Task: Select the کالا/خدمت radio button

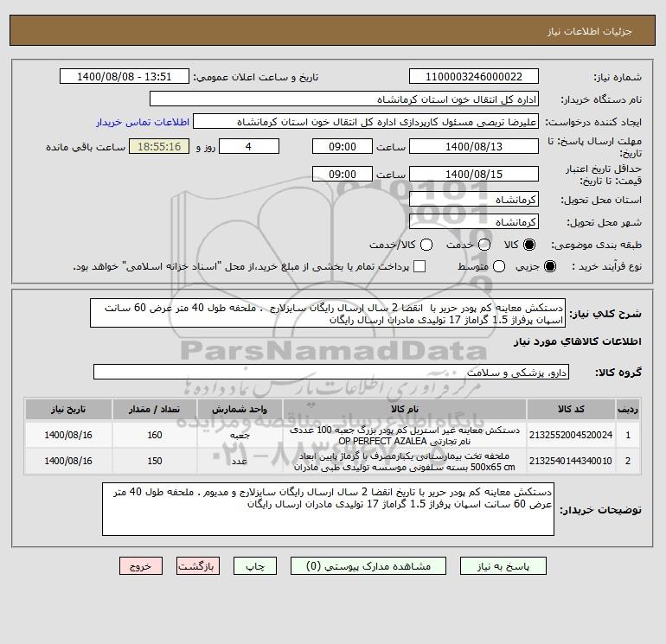Action: [426, 245]
